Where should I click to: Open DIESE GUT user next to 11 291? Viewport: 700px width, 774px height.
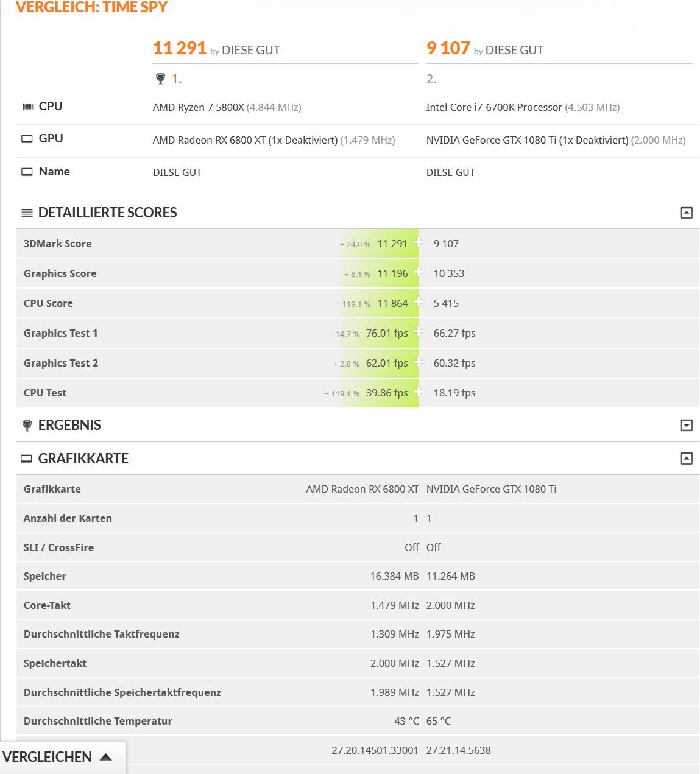(x=251, y=51)
